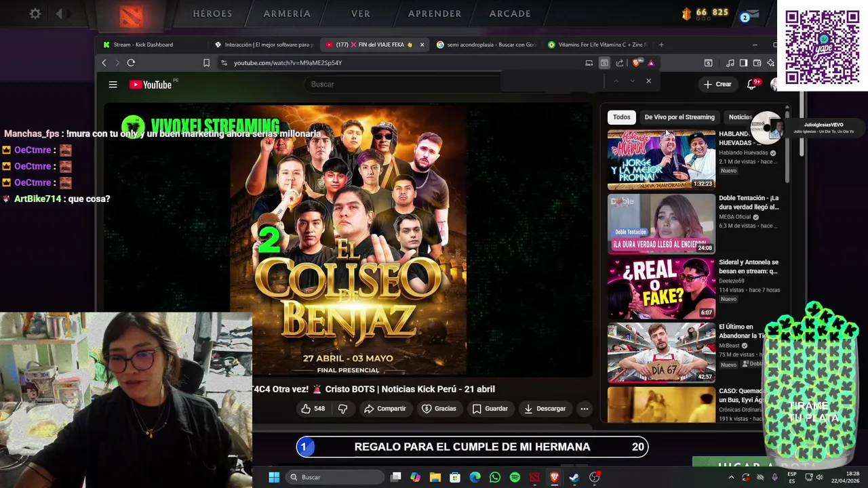Click the Brave Shields lion icon
868x488 pixels.
(636, 63)
